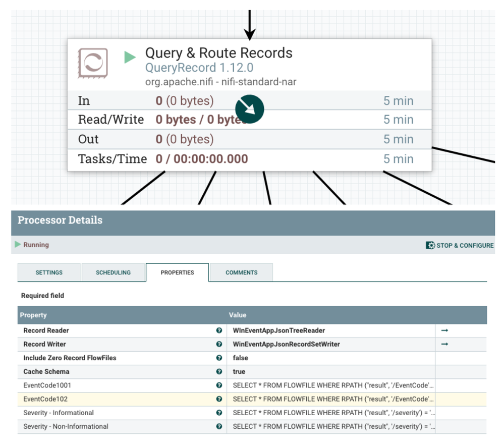
Task: Click the Tasks/Time statistics row
Action: click(x=249, y=159)
